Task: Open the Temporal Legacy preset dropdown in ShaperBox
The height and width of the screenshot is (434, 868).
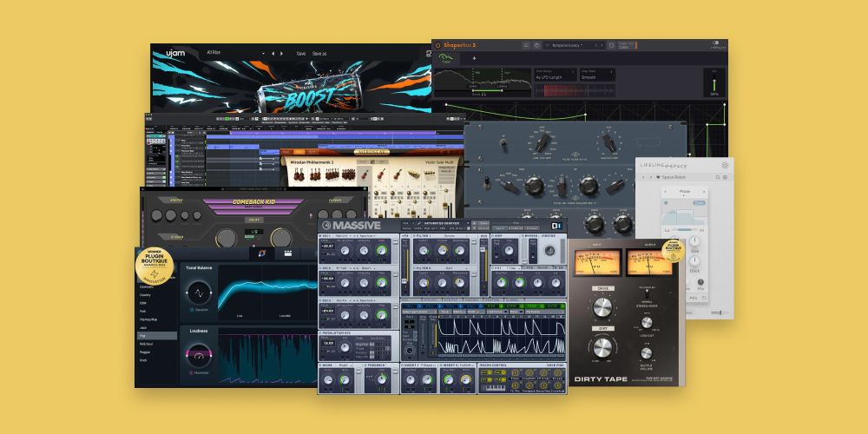Action: tap(567, 45)
